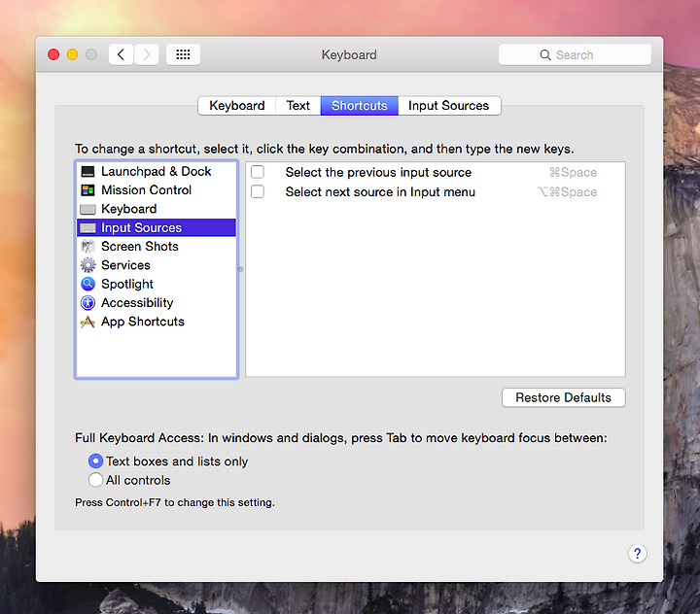Minimize the window with the yellow button
700x614 pixels.
72,54
